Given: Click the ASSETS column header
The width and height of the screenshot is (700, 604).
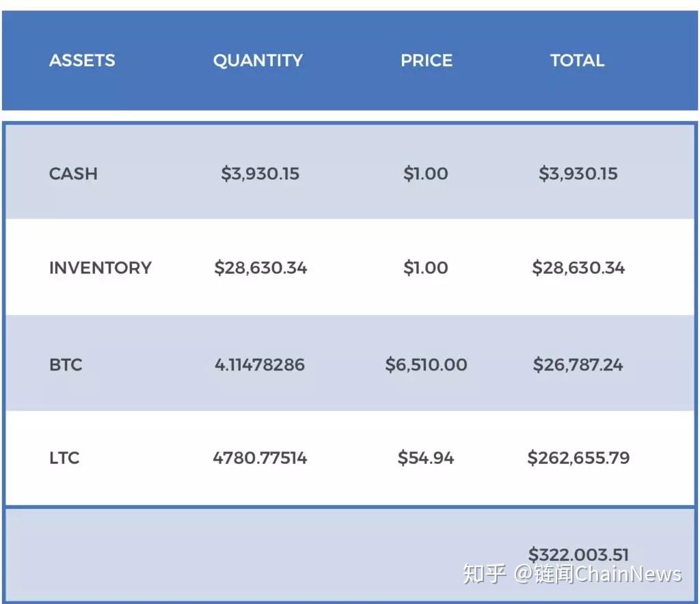Looking at the screenshot, I should click(82, 60).
